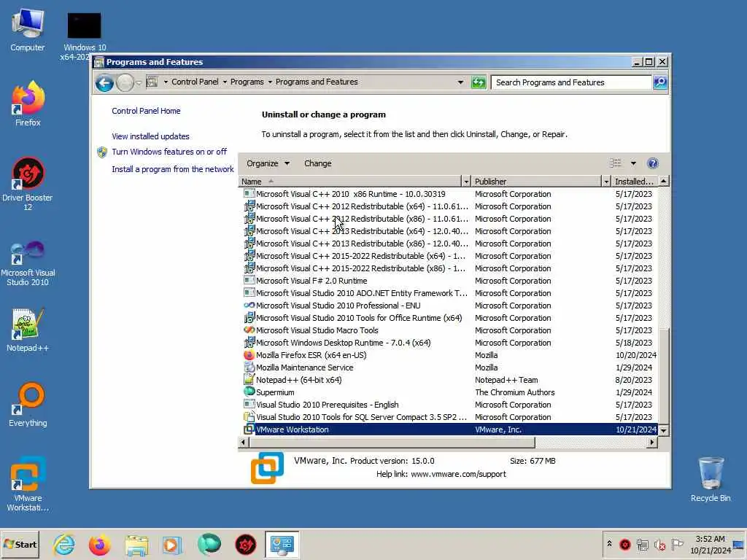The image size is (747, 560).
Task: Go to Control Panel Home
Action: pyautogui.click(x=146, y=111)
